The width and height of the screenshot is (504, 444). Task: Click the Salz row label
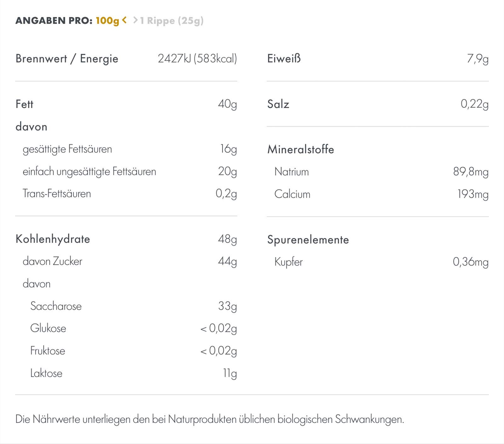point(278,104)
